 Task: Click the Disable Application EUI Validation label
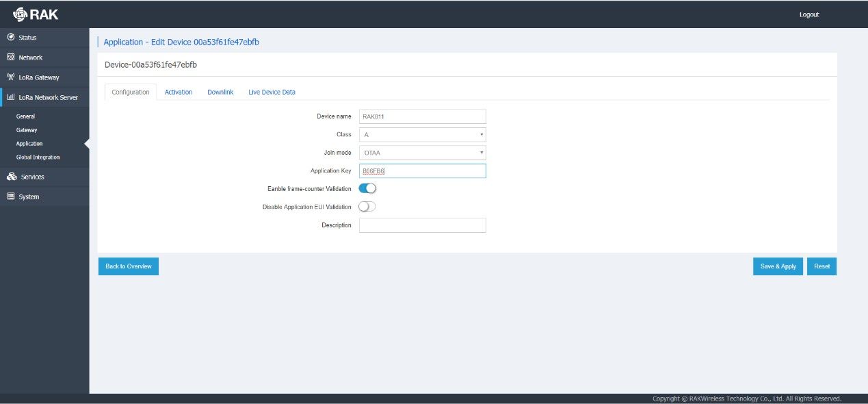pyautogui.click(x=307, y=207)
